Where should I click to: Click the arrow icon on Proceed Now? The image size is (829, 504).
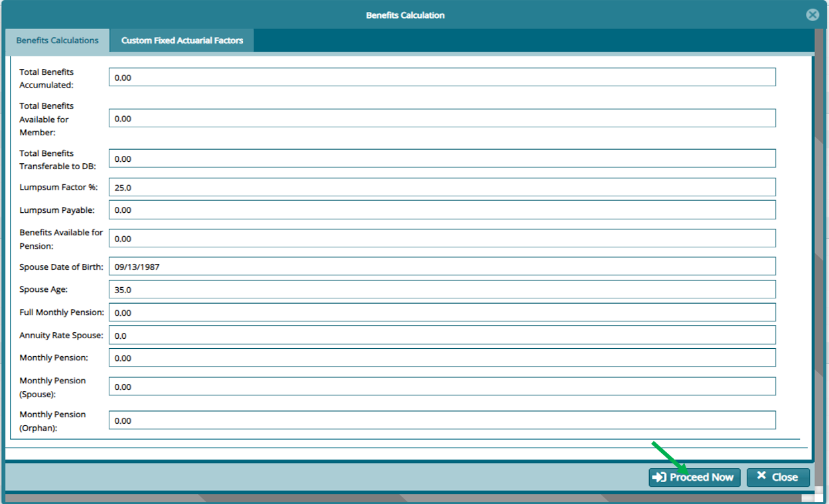tap(660, 477)
